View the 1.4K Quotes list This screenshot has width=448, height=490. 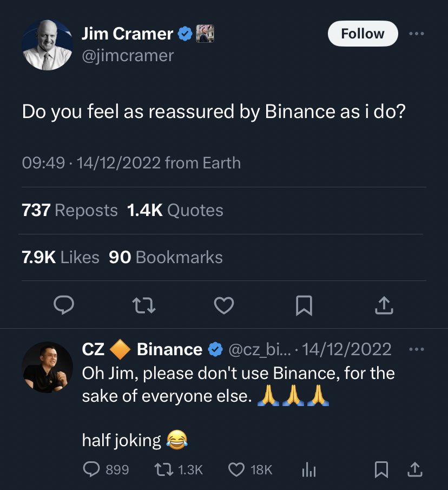[175, 210]
